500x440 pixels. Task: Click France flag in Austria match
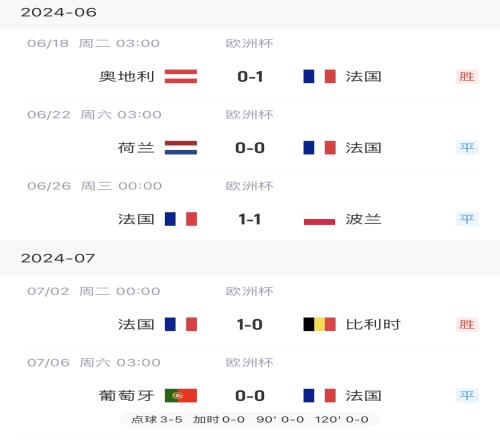[319, 76]
